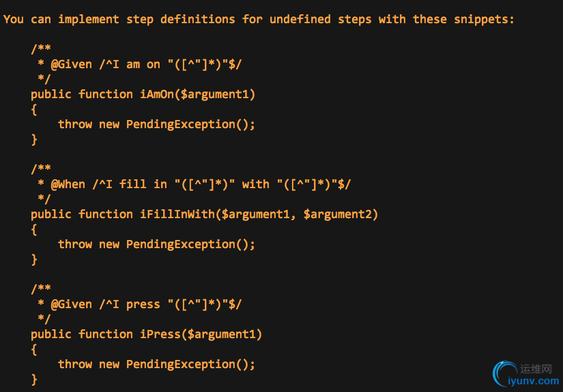Viewport: 563px width, 392px height.
Task: Click the '*/' comment closer above iPress
Action: pos(44,319)
